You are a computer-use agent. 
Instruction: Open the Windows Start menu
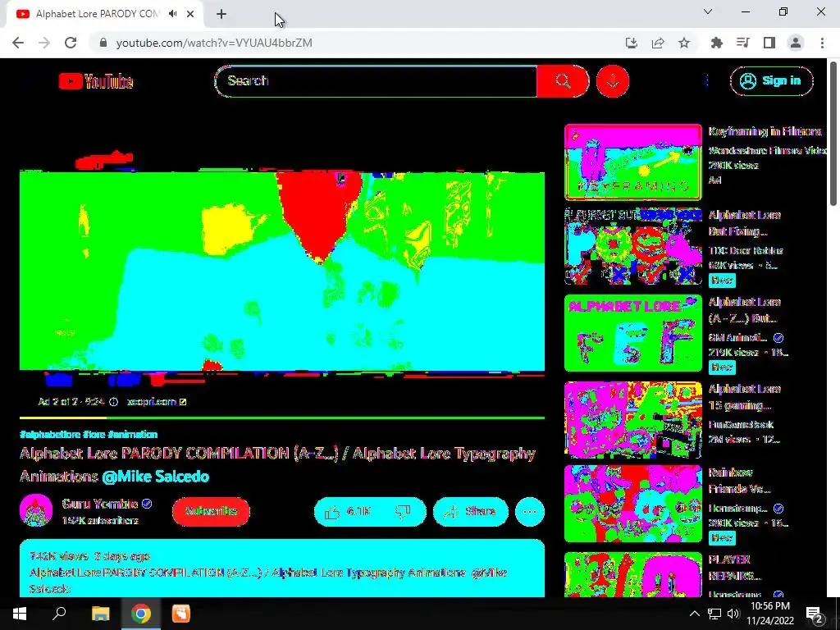[20, 614]
